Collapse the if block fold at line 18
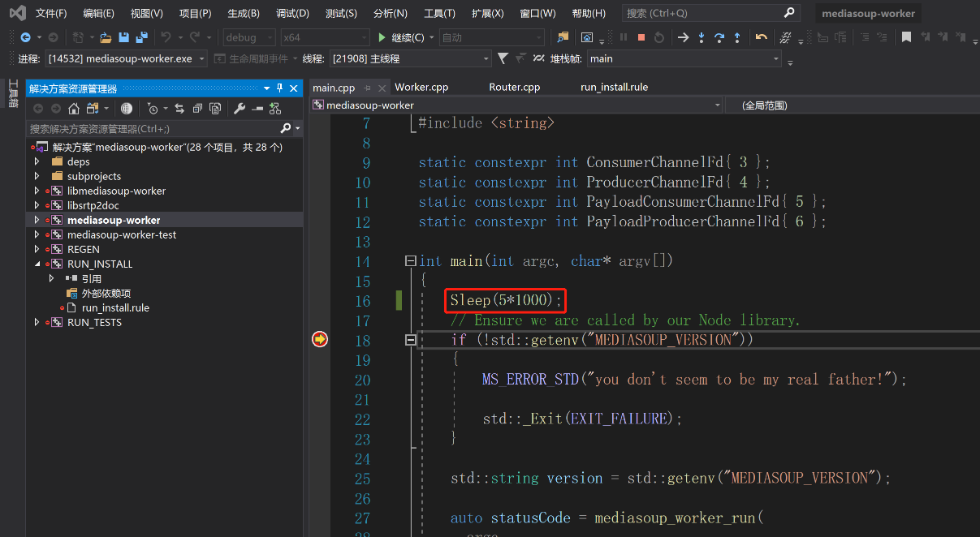The width and height of the screenshot is (980, 537). (x=411, y=340)
